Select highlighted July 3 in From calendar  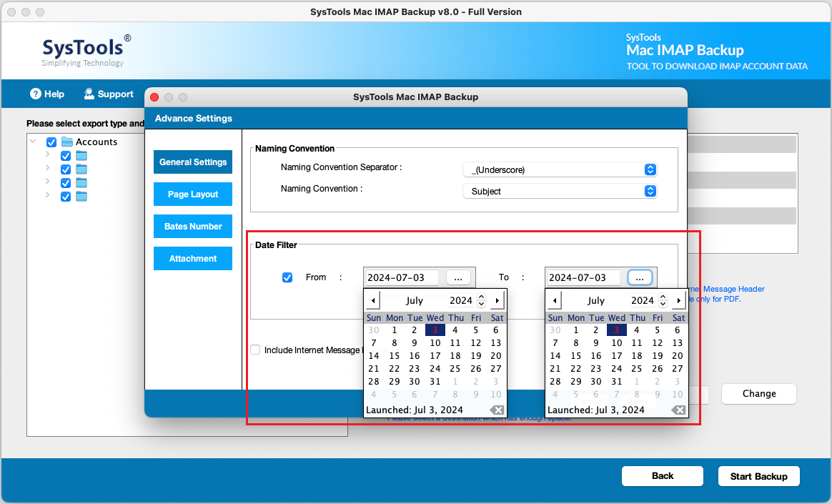435,330
